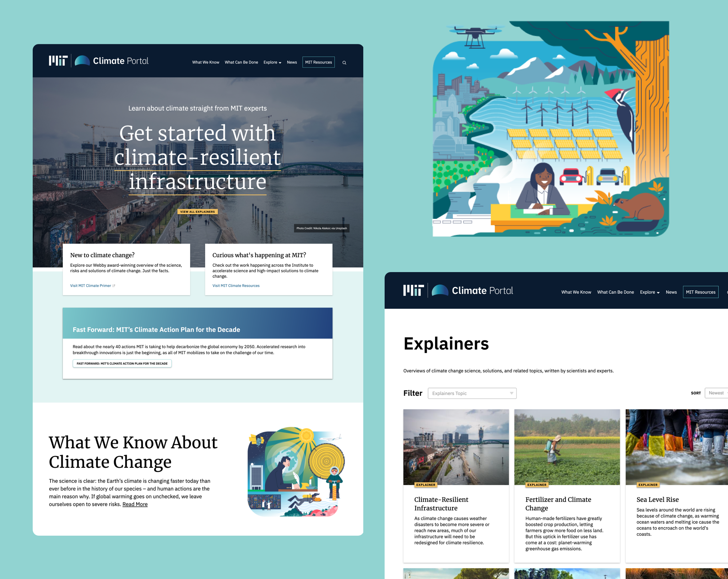Click the Read More link

point(135,504)
